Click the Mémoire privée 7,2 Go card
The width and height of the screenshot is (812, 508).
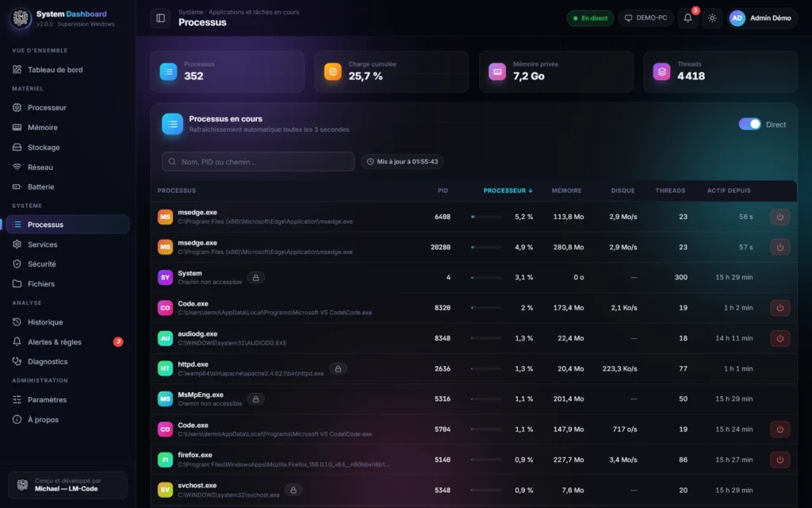click(556, 71)
